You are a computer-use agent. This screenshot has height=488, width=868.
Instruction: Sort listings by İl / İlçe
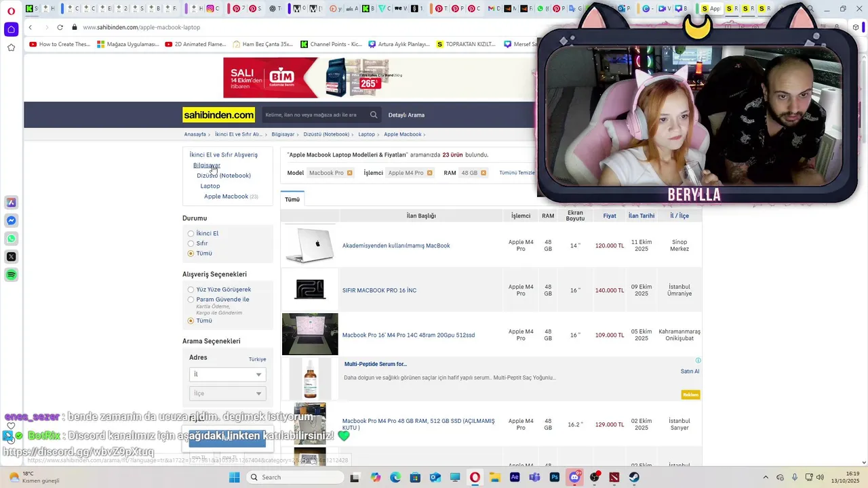pyautogui.click(x=679, y=216)
